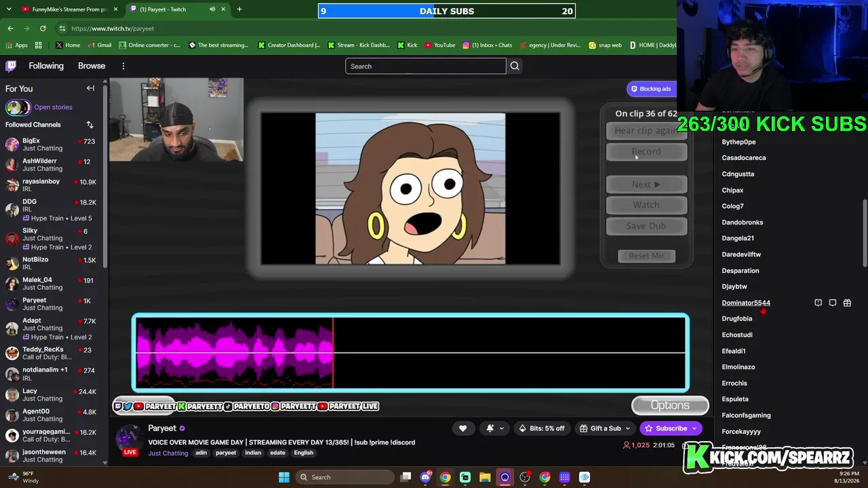Viewport: 868px width, 488px height.
Task: Open a new browser tab
Action: pyautogui.click(x=239, y=9)
